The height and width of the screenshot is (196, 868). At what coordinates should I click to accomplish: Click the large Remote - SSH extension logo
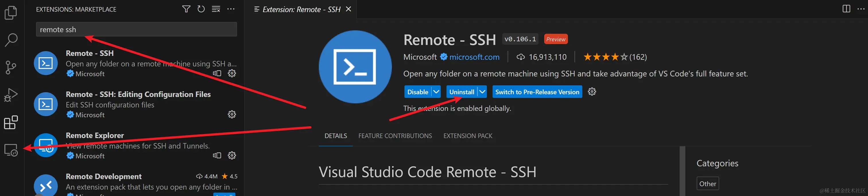355,67
